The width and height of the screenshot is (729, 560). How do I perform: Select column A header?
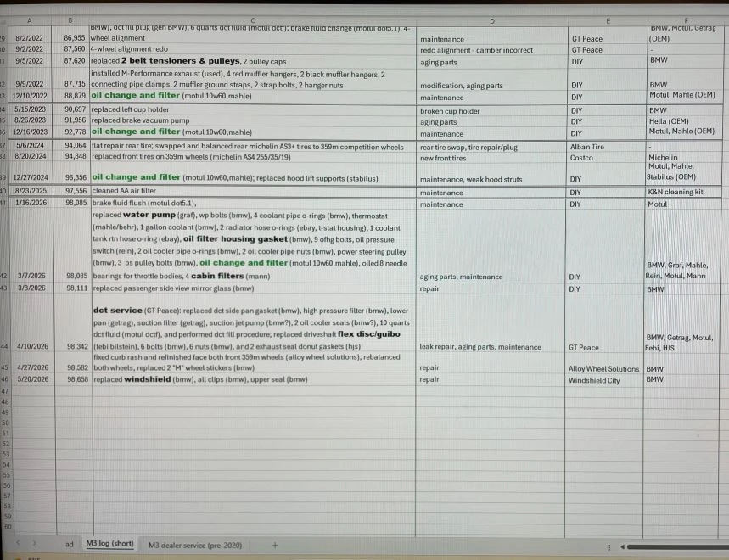[30, 20]
